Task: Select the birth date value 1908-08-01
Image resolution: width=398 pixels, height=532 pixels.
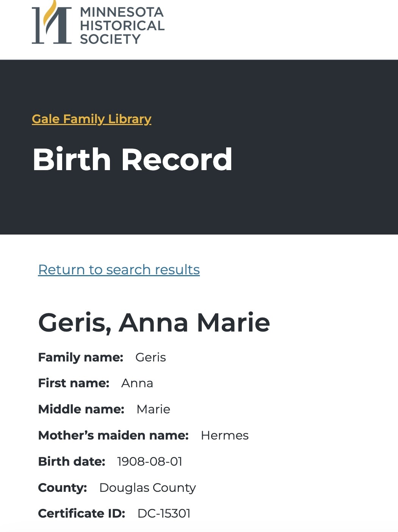Action: 150,462
